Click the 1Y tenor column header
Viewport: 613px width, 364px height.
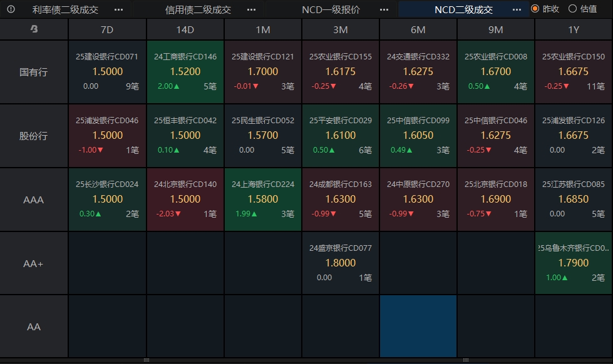574,29
